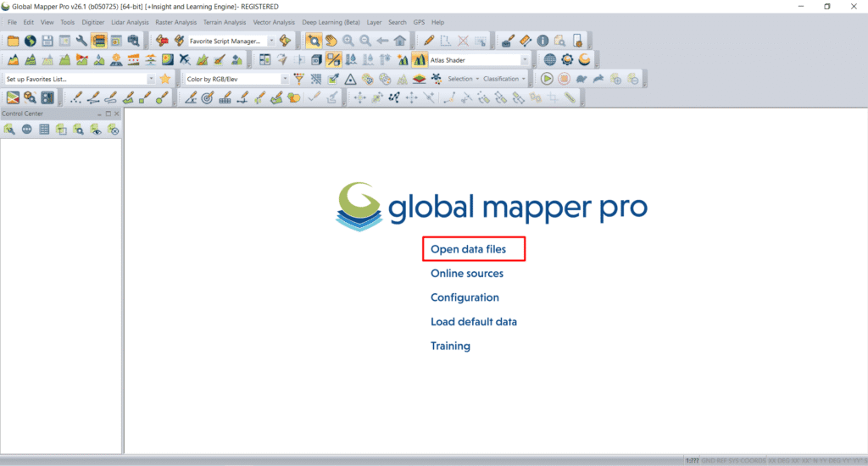Select the Zoom tool in the toolbar
Screen dimensions: 868x466
pyautogui.click(x=314, y=41)
